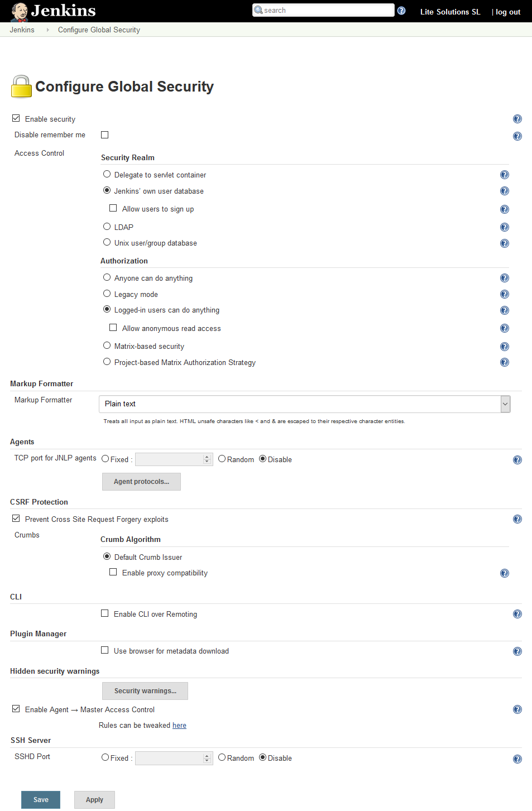Expand the Security warnings section
Viewport: 532px width, 811px height.
point(145,691)
